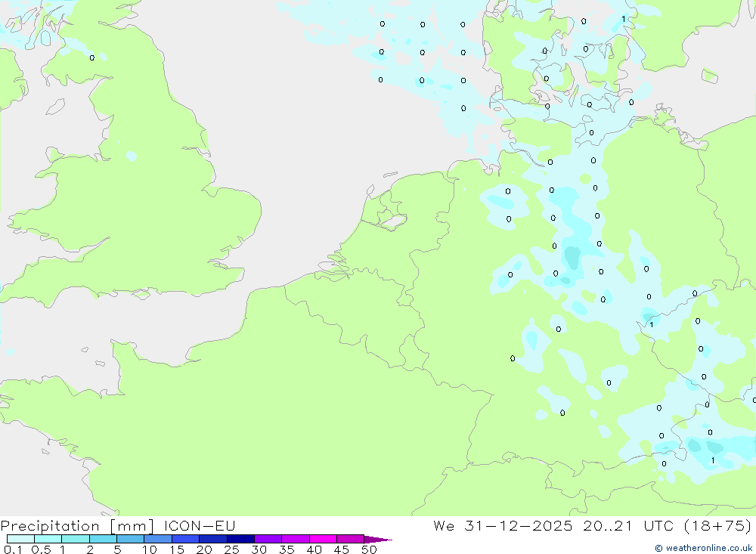The image size is (756, 554).
Task: Select legend swatch between 2 and 5
Action: pyautogui.click(x=103, y=539)
